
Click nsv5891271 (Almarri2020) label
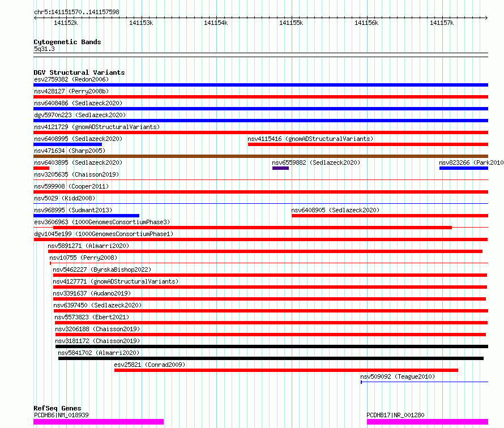tap(88, 246)
